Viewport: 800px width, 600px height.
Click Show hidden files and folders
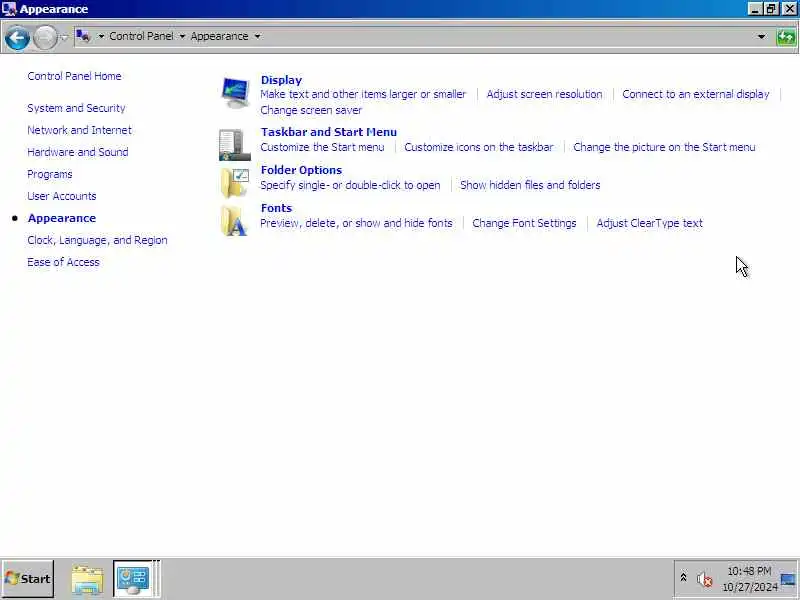[x=530, y=185]
